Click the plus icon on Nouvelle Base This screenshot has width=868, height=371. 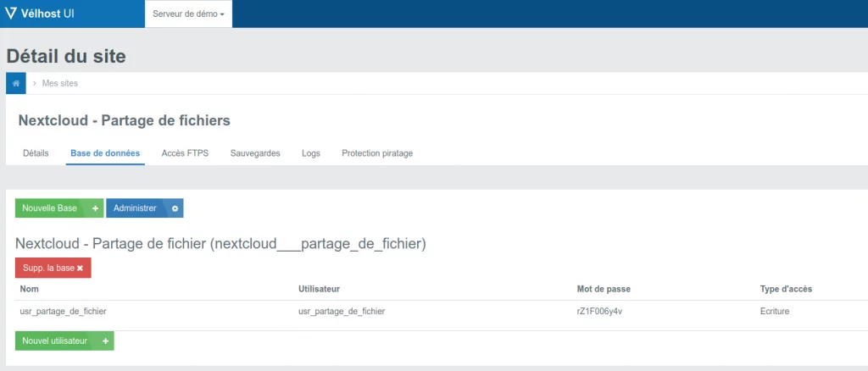(x=95, y=208)
